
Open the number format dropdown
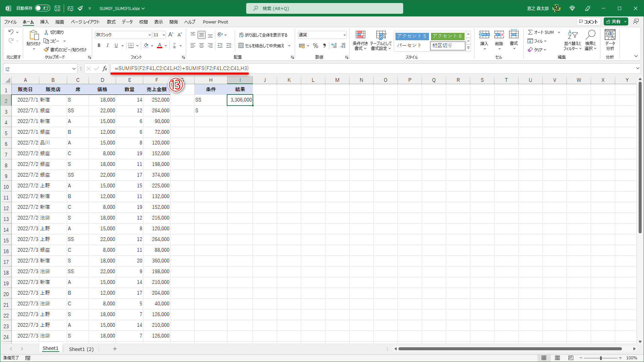click(344, 35)
